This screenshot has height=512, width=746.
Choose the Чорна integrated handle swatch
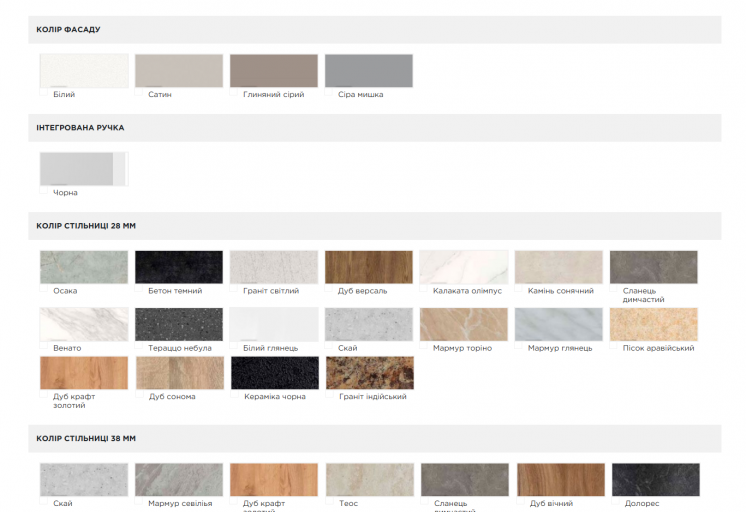tap(84, 169)
